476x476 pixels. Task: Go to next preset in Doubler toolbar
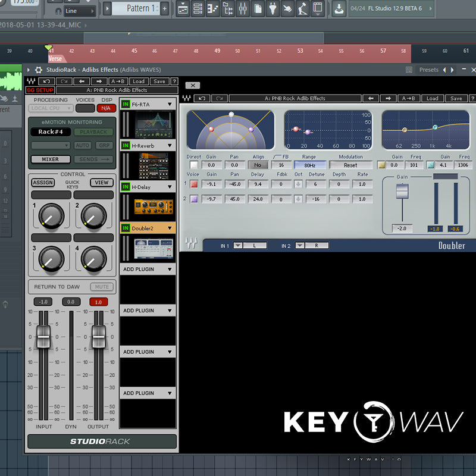(388, 98)
